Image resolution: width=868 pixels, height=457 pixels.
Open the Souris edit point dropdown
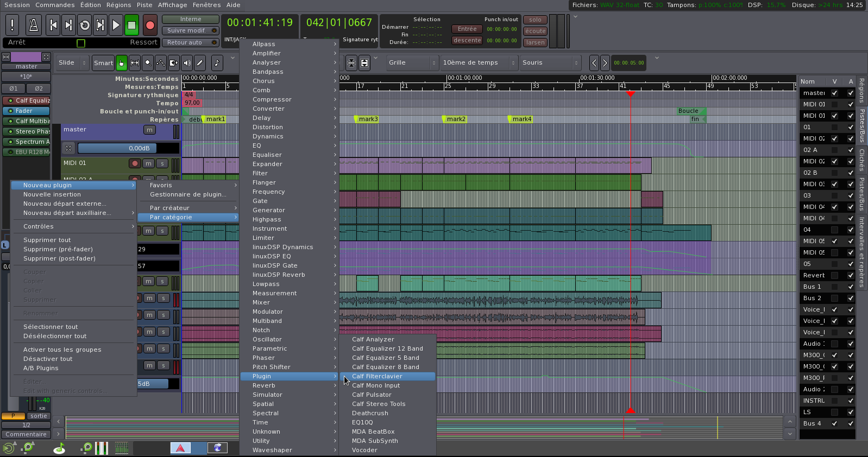[550, 63]
